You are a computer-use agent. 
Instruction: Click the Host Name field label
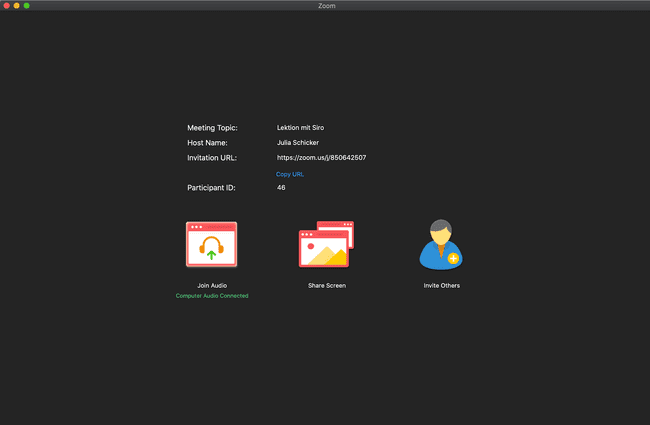tap(207, 143)
